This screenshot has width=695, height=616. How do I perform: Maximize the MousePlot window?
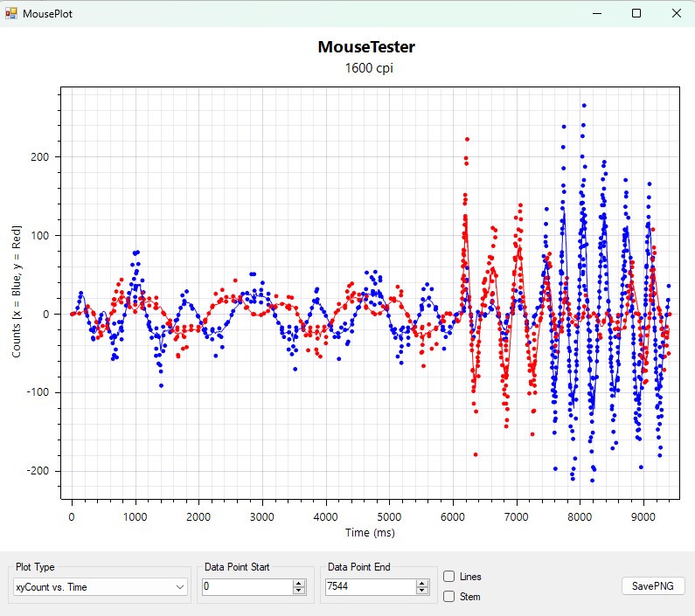point(636,13)
